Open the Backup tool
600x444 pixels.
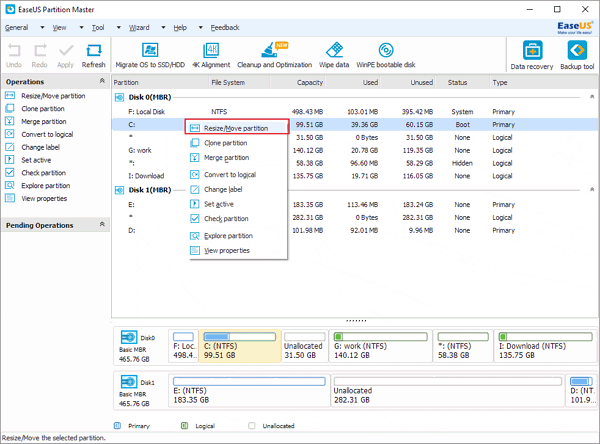(x=577, y=56)
